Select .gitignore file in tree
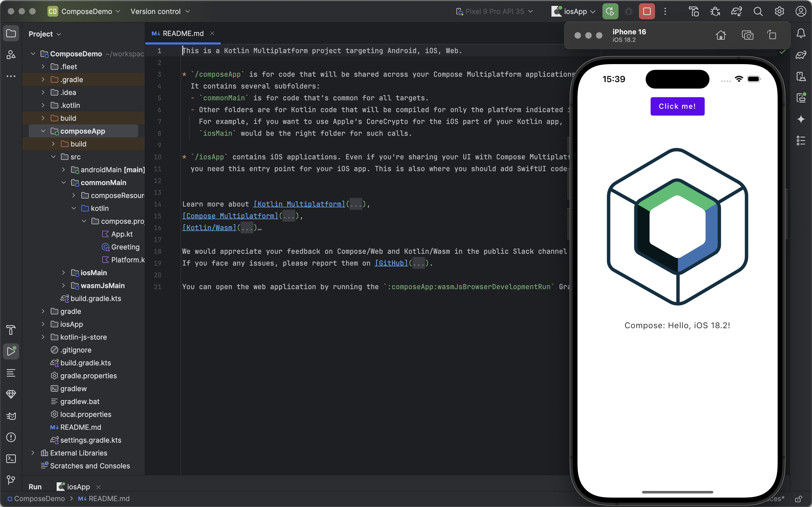Viewport: 812px width, 507px height. pyautogui.click(x=71, y=350)
